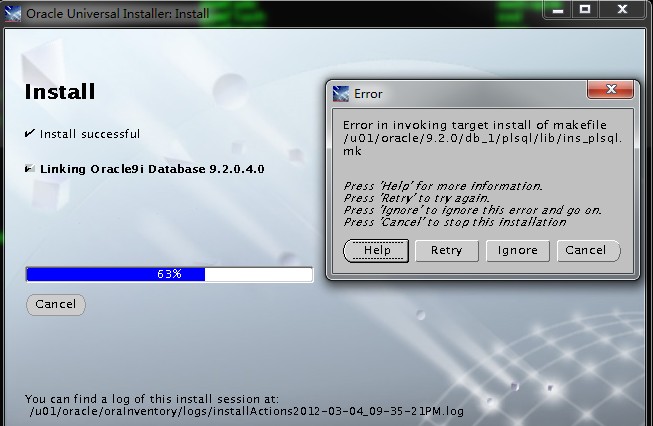Image resolution: width=653 pixels, height=426 pixels.
Task: Click the ins_plsql.mk makefile path text
Action: pos(482,144)
